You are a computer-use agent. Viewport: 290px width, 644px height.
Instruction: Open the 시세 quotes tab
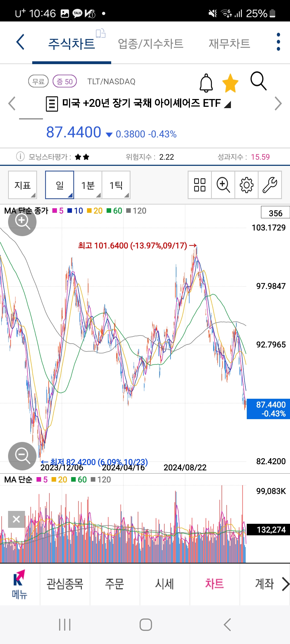[x=165, y=584]
